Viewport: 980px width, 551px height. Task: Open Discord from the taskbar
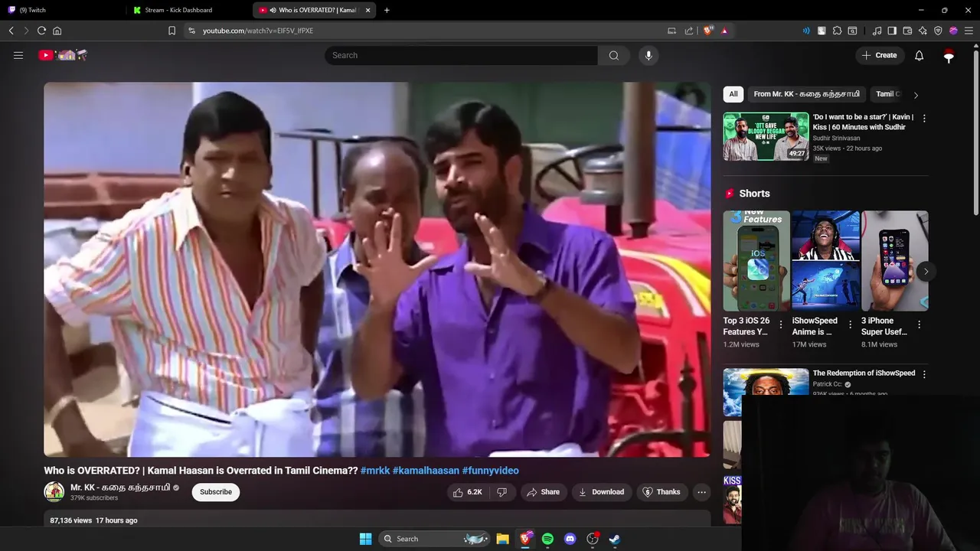[570, 539]
